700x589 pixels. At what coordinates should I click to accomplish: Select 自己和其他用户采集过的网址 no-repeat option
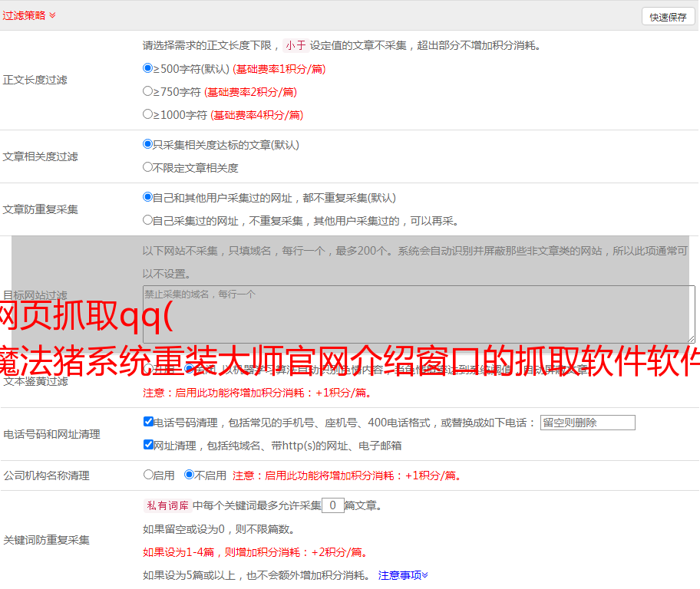pos(148,197)
